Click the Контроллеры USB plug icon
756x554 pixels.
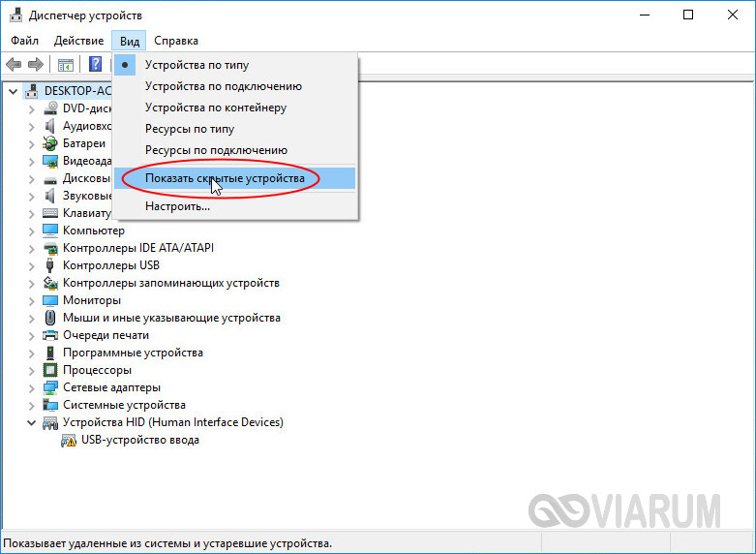(49, 265)
